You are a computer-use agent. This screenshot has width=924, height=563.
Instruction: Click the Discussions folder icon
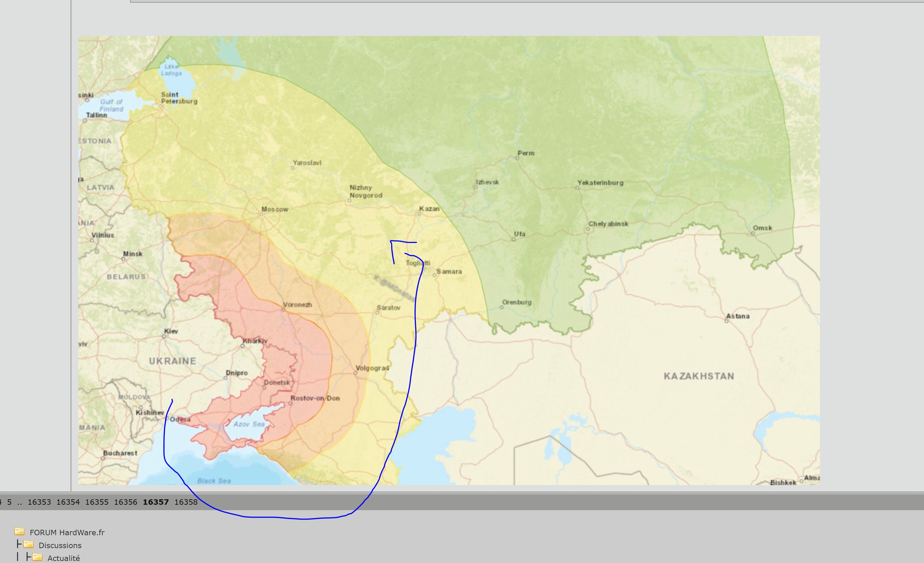[28, 544]
